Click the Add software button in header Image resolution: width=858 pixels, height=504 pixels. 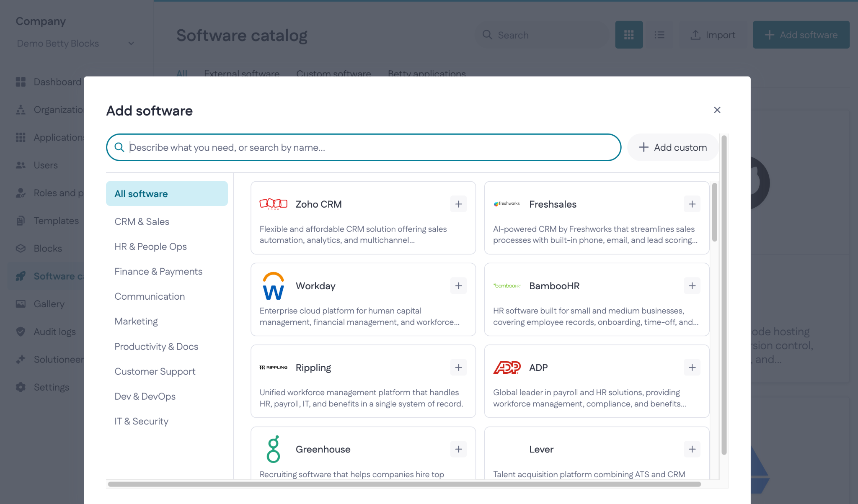coord(801,35)
